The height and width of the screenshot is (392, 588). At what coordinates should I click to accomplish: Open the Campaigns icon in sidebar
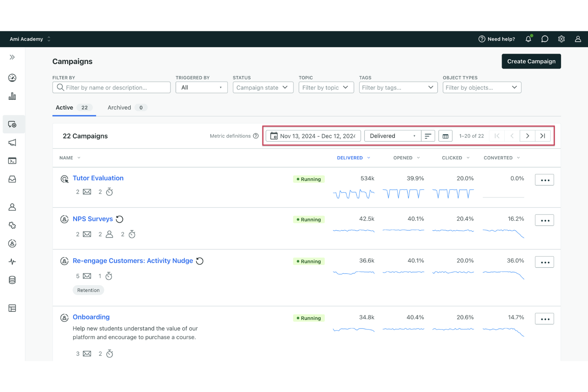click(x=12, y=124)
